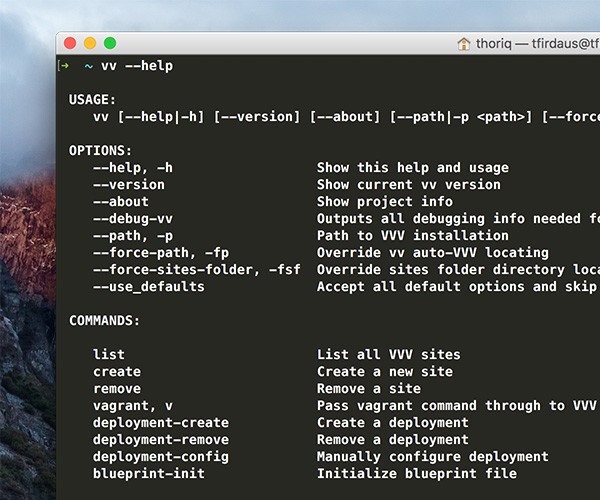Click the 'deployment-create' command
Viewport: 600px width, 500px height.
click(161, 423)
